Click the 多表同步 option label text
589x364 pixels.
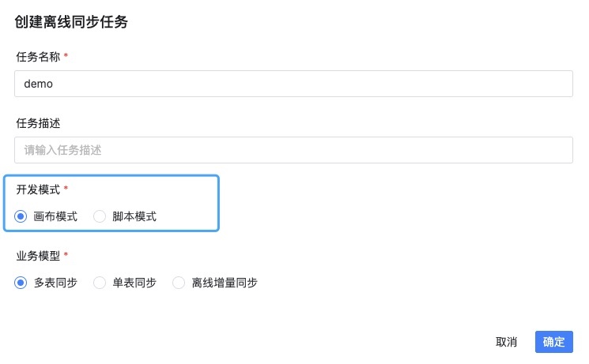55,283
